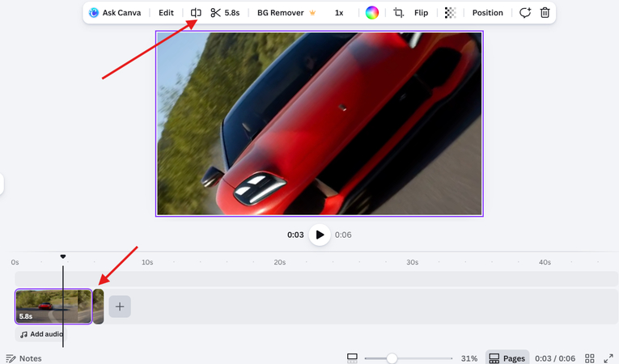Click the Edit video button
Screen dimensions: 619x364
pyautogui.click(x=166, y=13)
